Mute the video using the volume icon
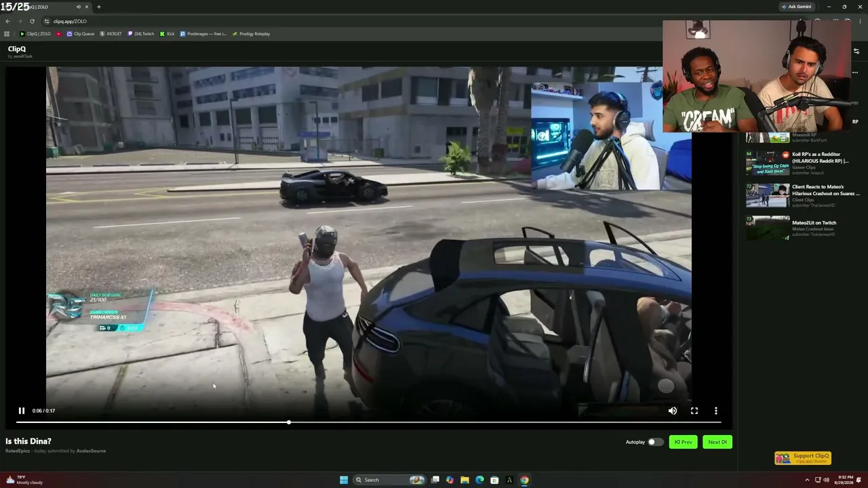This screenshot has width=868, height=488. click(x=673, y=411)
